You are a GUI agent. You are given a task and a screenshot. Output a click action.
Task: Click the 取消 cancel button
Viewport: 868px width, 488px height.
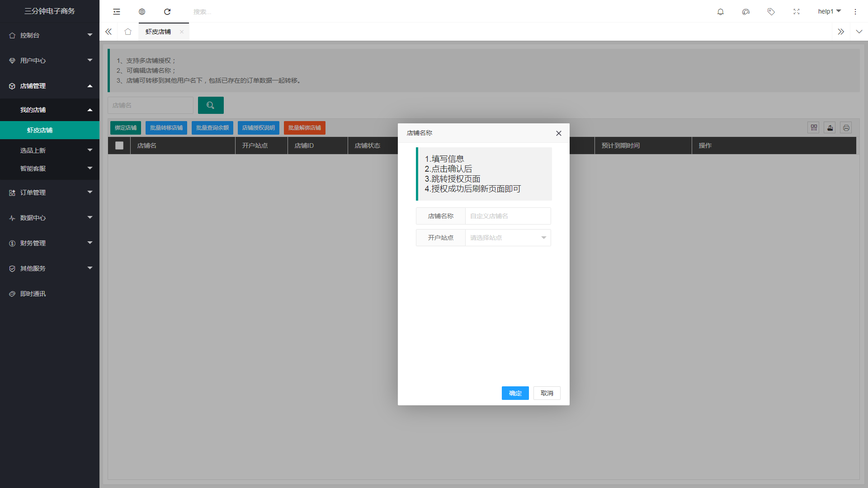547,393
